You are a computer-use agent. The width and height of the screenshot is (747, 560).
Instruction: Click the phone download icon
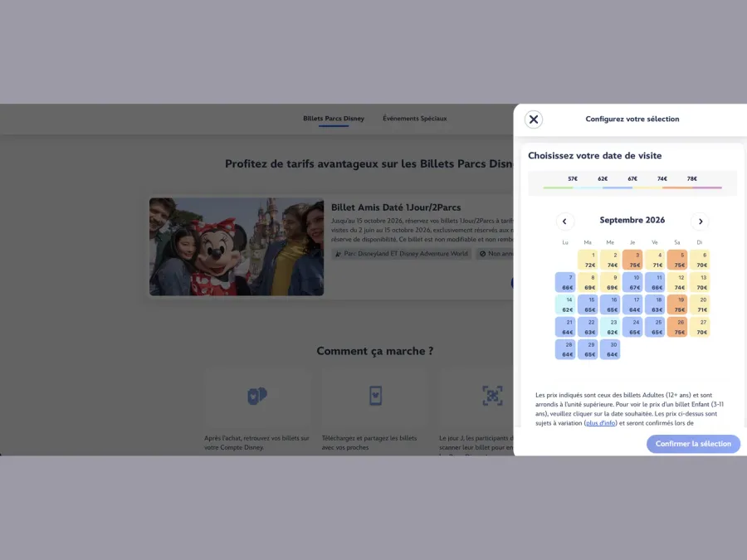(x=375, y=396)
